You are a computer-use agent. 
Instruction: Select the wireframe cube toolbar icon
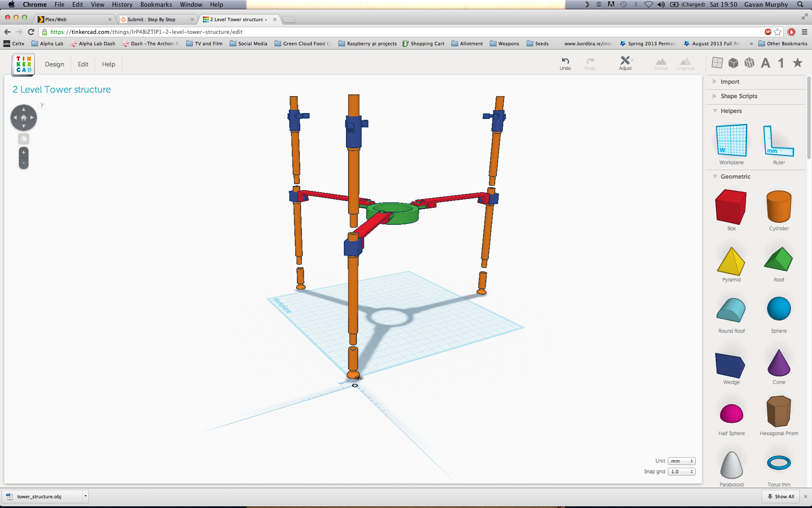749,63
